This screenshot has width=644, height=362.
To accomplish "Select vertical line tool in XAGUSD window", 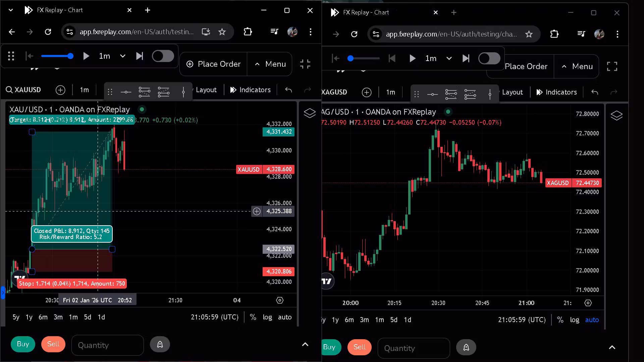I will (490, 95).
